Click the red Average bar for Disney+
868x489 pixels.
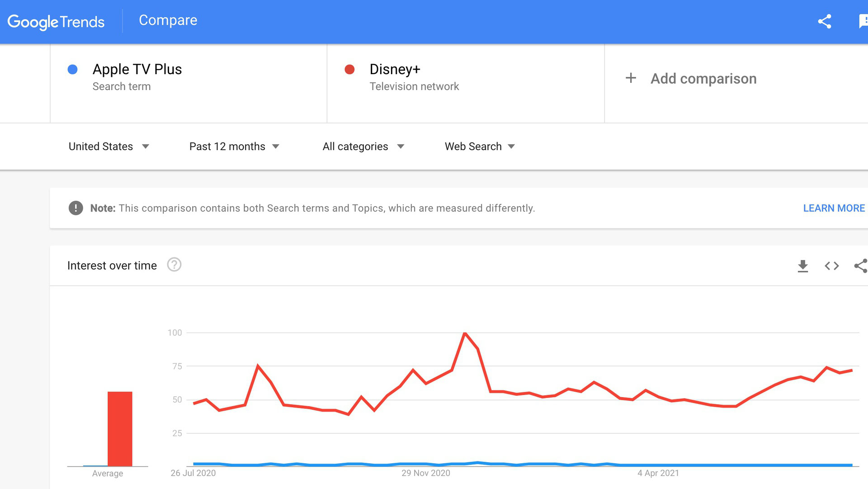(x=120, y=428)
